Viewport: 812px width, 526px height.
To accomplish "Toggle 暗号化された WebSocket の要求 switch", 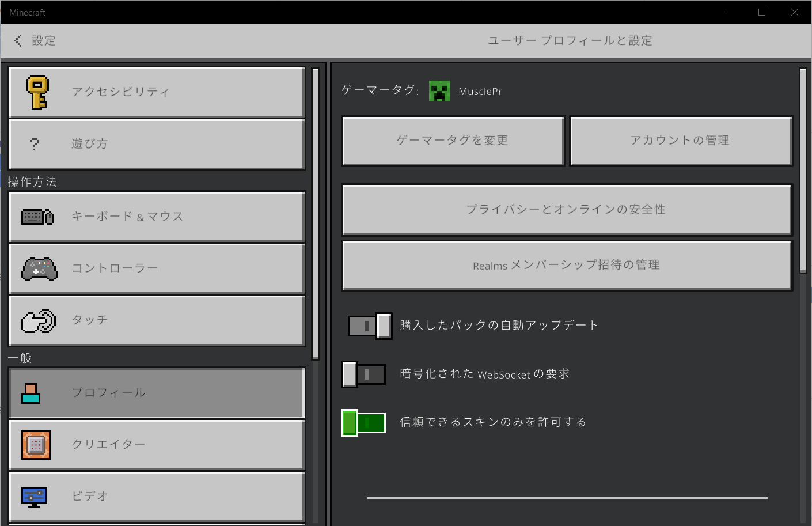I will click(x=363, y=374).
